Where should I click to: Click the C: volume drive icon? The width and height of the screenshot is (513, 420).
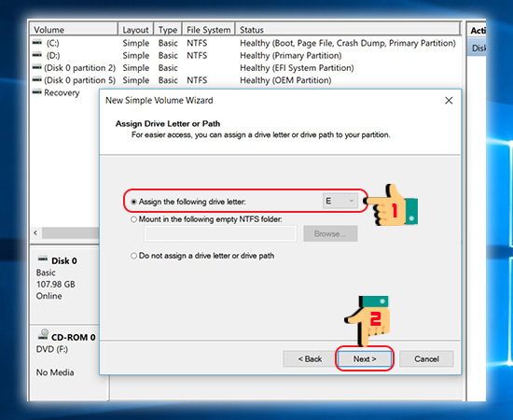click(37, 43)
